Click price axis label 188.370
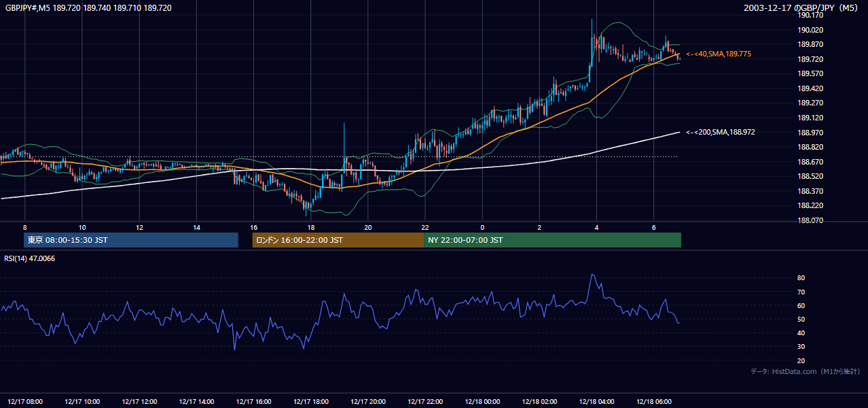This screenshot has width=868, height=408. [810, 191]
